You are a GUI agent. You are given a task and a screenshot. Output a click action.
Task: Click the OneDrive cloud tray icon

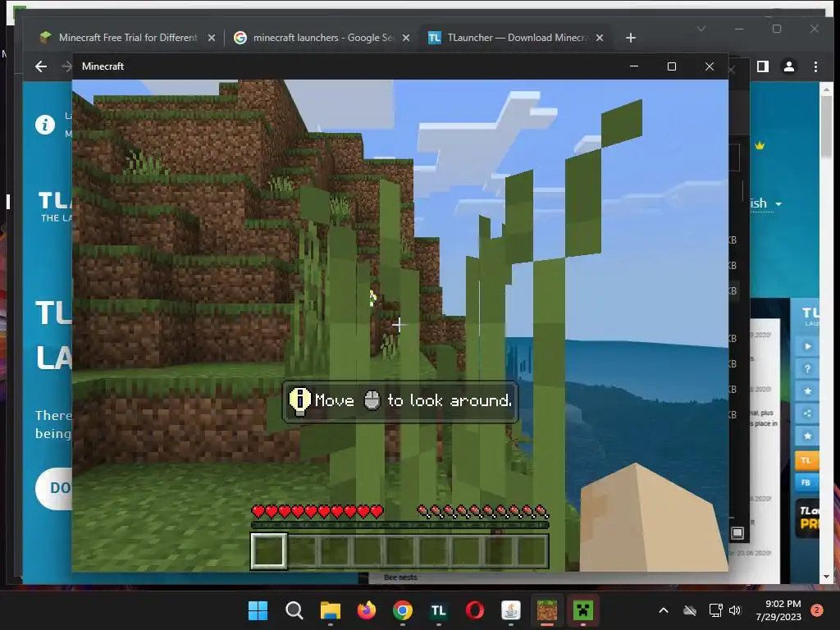tap(690, 610)
